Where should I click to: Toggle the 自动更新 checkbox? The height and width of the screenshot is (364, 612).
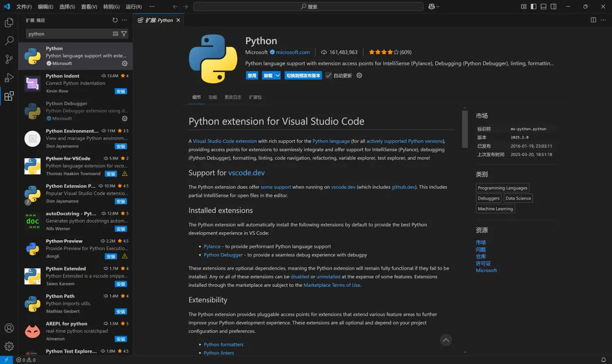(329, 75)
